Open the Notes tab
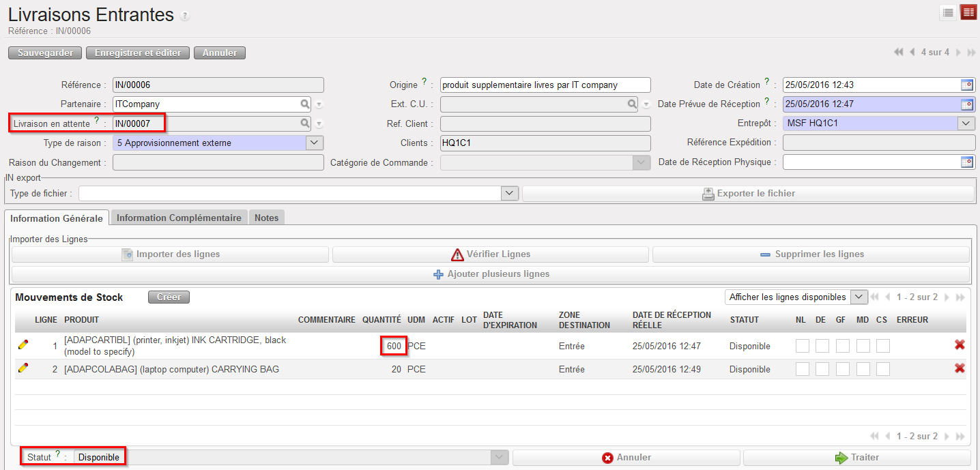Screen dimensions: 980x470 (x=266, y=218)
